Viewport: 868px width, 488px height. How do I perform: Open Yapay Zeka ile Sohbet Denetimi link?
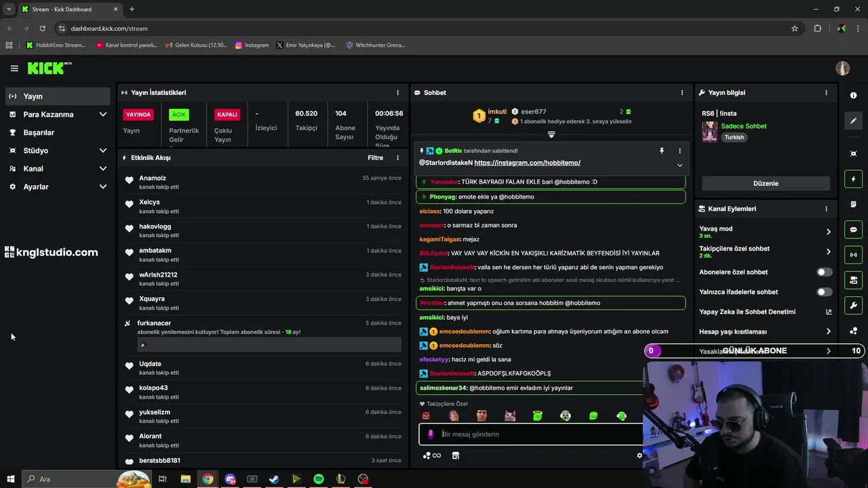click(766, 312)
